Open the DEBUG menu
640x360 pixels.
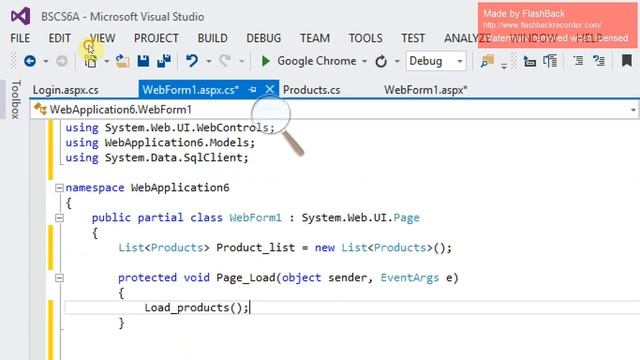264,38
